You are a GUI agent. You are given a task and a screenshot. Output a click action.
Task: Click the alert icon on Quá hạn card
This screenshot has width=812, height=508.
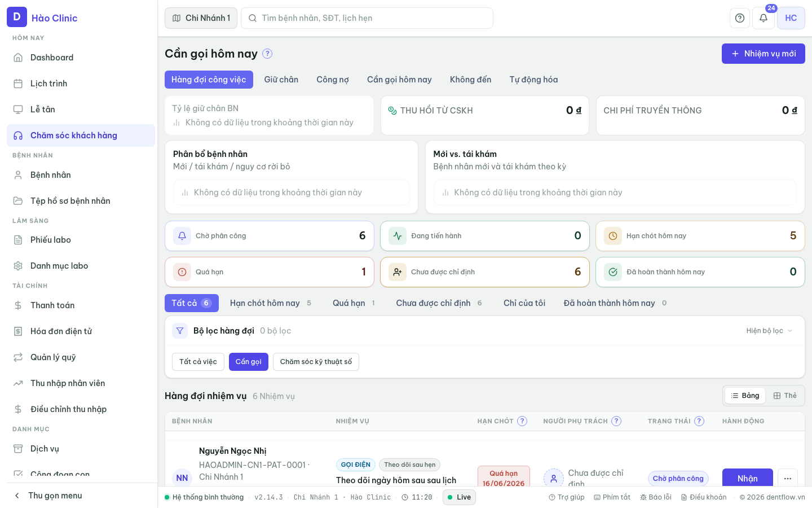click(182, 272)
